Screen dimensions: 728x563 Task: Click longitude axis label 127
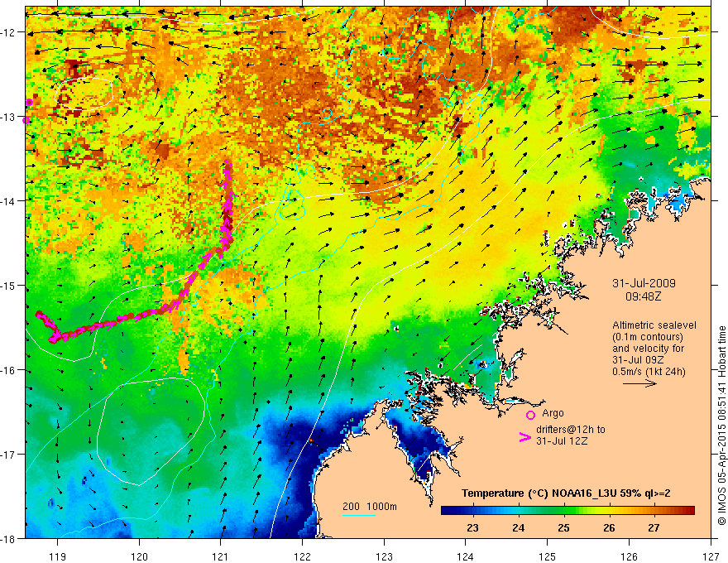[711, 556]
